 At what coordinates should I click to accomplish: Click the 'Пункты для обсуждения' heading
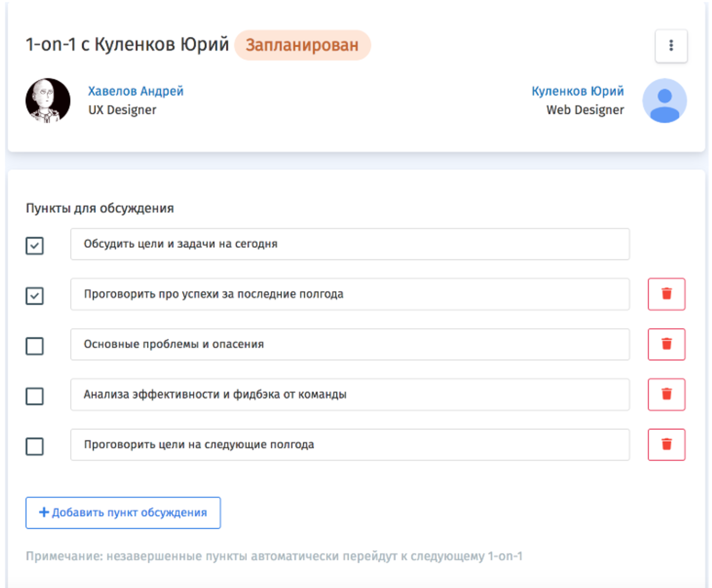[x=100, y=208]
